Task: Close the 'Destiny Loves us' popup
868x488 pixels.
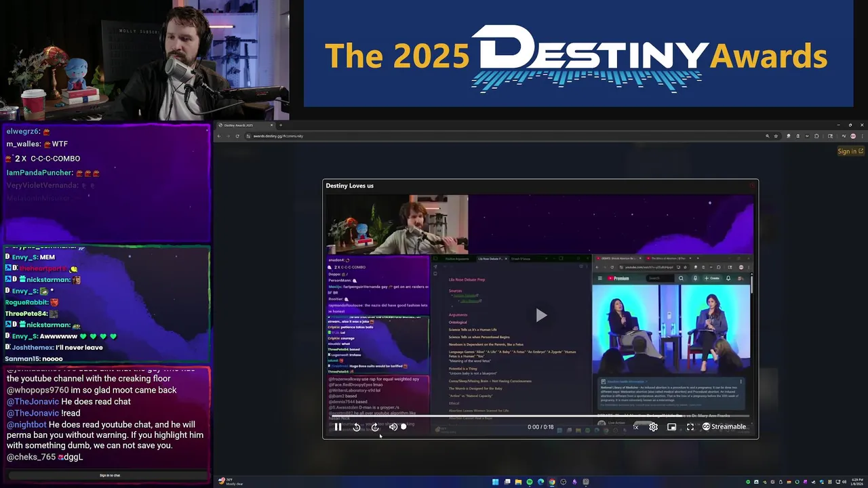Action: point(751,185)
